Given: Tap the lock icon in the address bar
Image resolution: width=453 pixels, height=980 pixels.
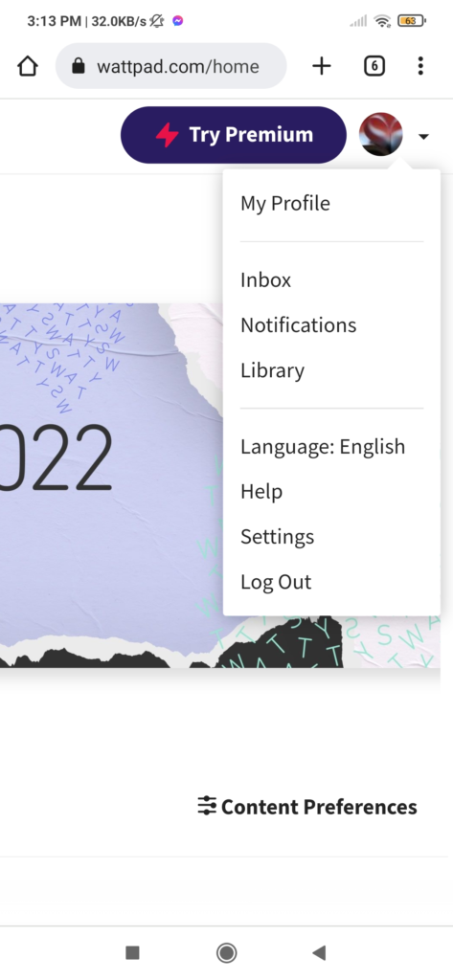Looking at the screenshot, I should coord(79,66).
